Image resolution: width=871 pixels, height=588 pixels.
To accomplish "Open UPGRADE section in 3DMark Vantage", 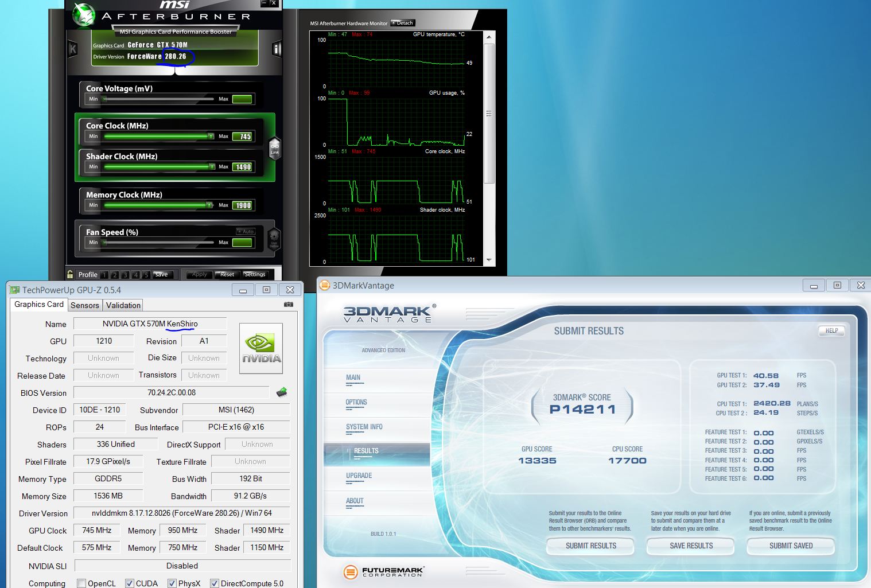I will click(x=359, y=476).
